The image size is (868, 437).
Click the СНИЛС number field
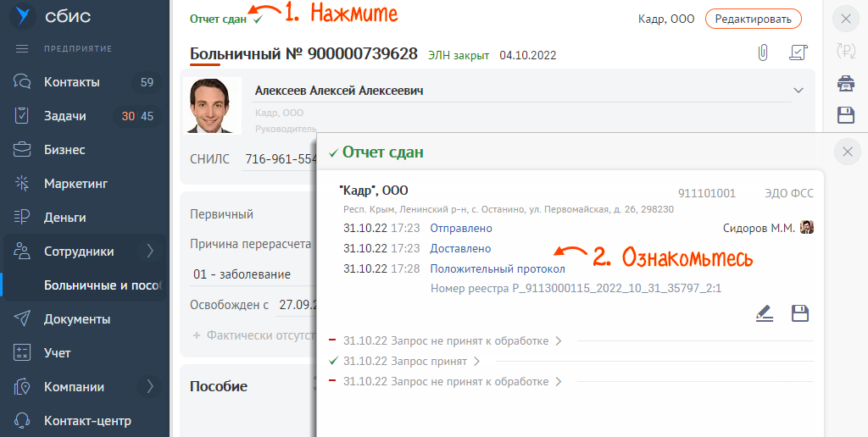(x=280, y=159)
